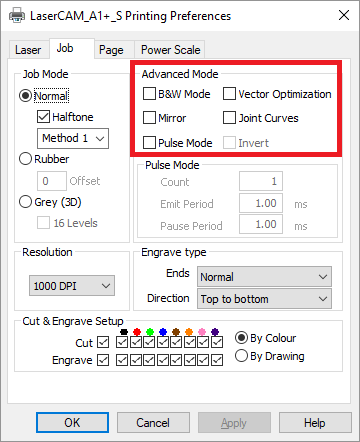Toggle Engrave checkbox under orange colour dot
The width and height of the screenshot is (360, 442).
click(190, 360)
